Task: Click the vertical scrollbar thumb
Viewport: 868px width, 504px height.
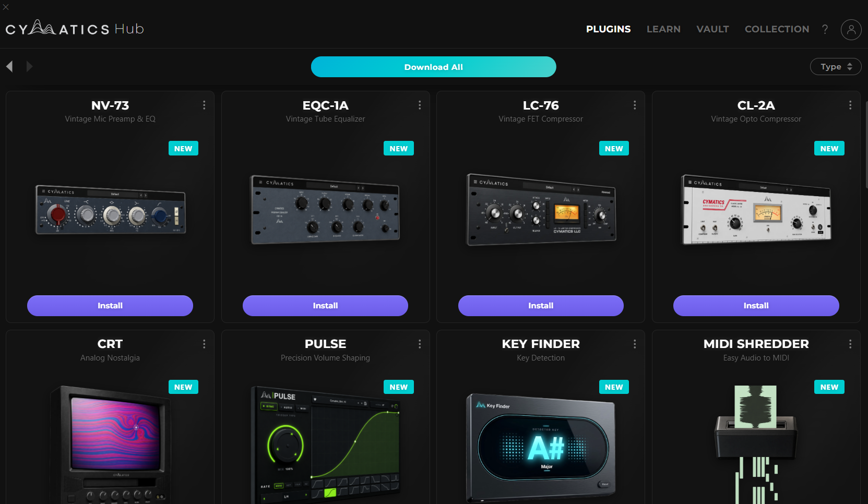Action: 866,145
